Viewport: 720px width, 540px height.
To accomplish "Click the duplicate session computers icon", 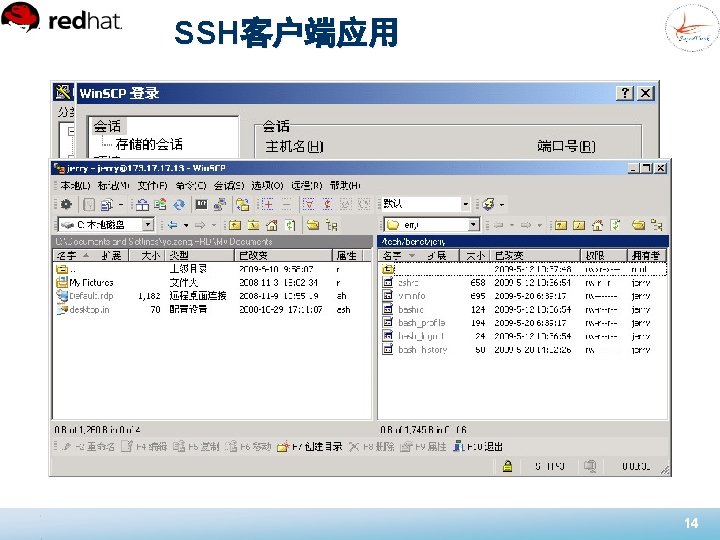I will (220, 204).
